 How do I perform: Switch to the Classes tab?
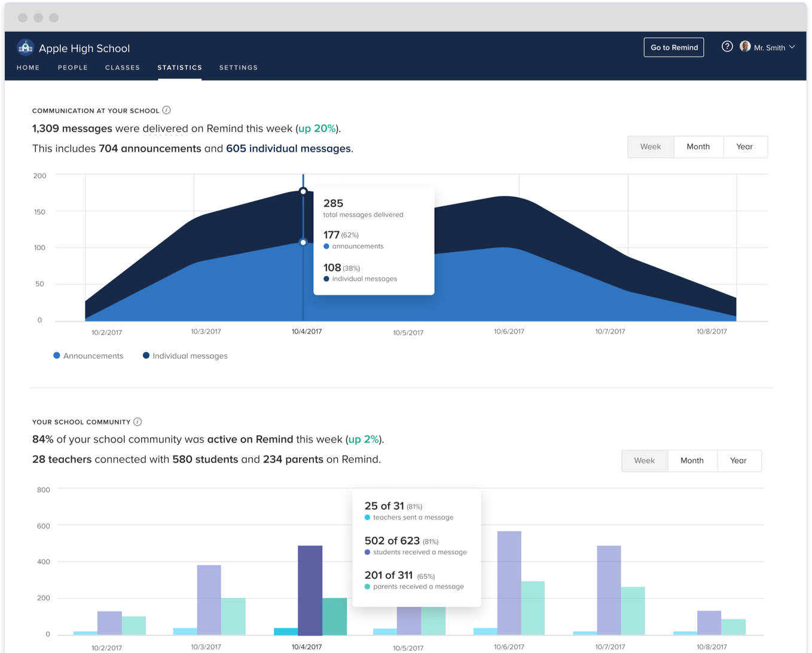[123, 68]
